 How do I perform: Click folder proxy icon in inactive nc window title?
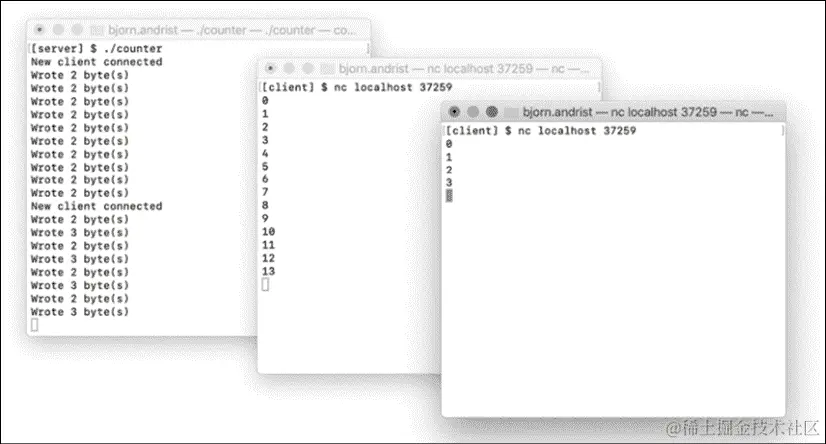pos(328,69)
